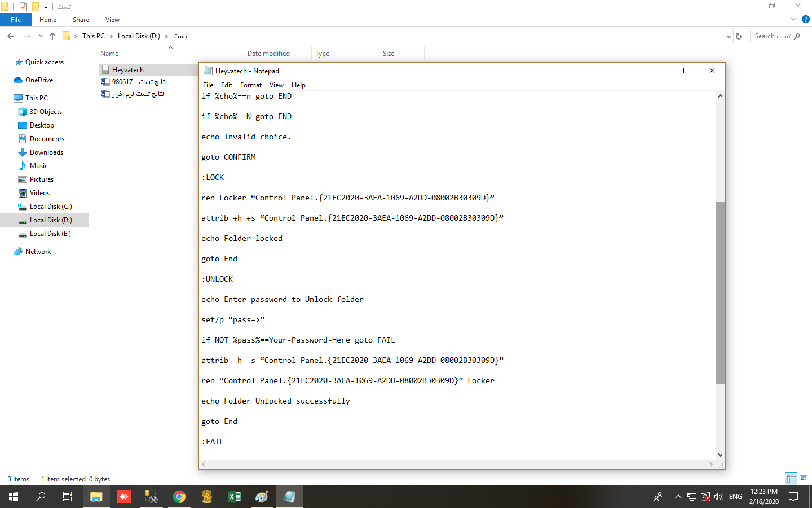The image size is (812, 508).
Task: Click Local Disk (D:) in breadcrumb
Action: 139,36
